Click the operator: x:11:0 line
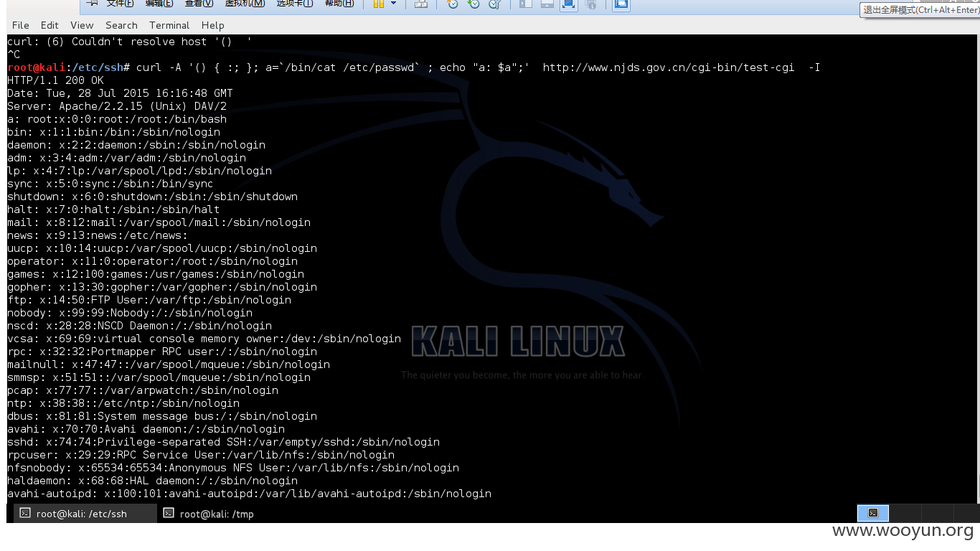Screen dimensions: 980x551 tap(152, 261)
